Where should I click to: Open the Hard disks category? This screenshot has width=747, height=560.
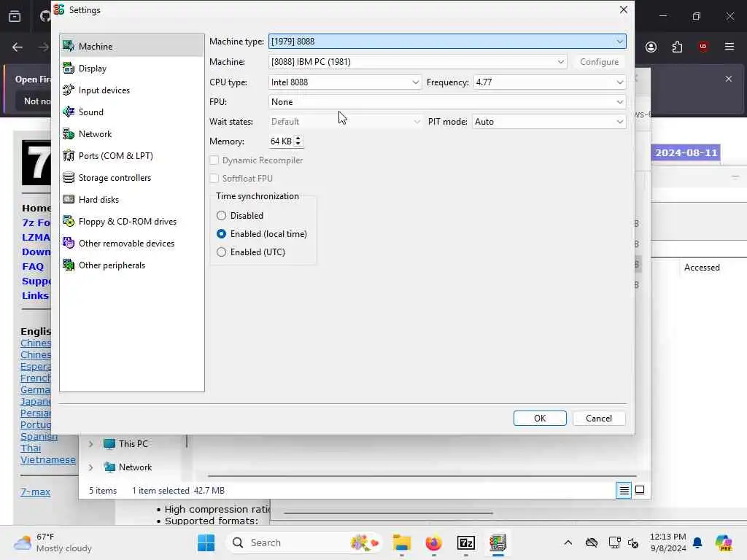132,200
